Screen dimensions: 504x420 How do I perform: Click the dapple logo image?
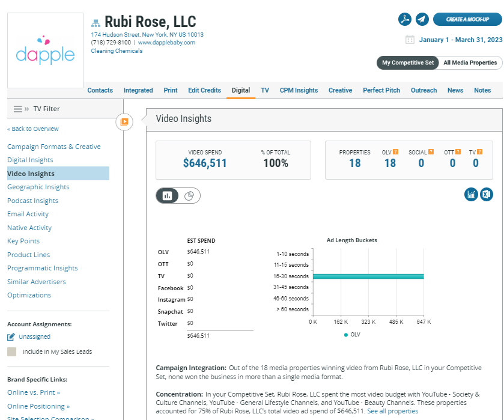[x=45, y=50]
